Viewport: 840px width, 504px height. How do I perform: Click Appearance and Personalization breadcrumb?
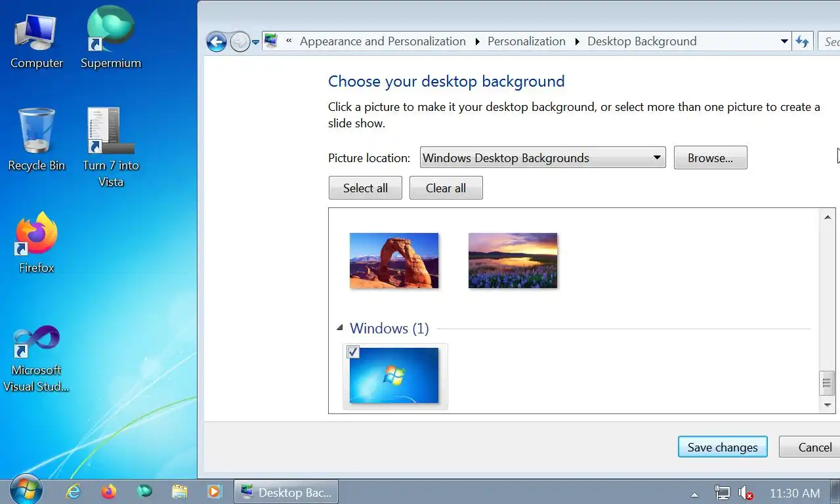coord(383,41)
